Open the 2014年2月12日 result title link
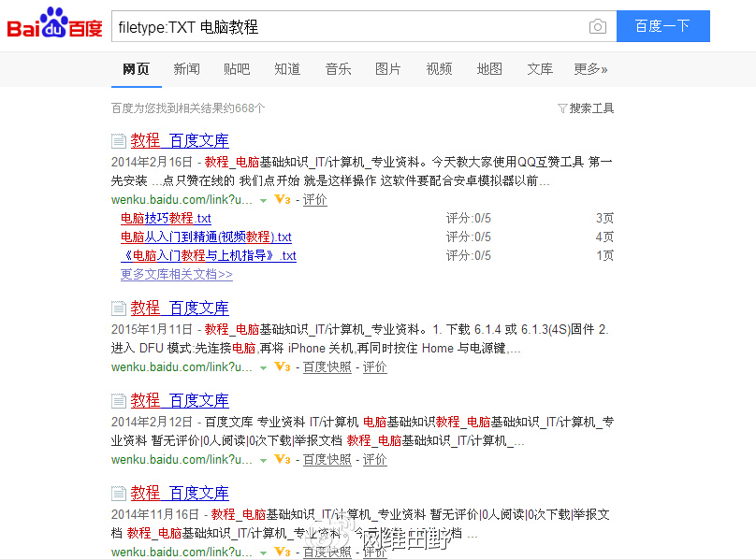Viewport: 756px width, 560px height. point(180,400)
